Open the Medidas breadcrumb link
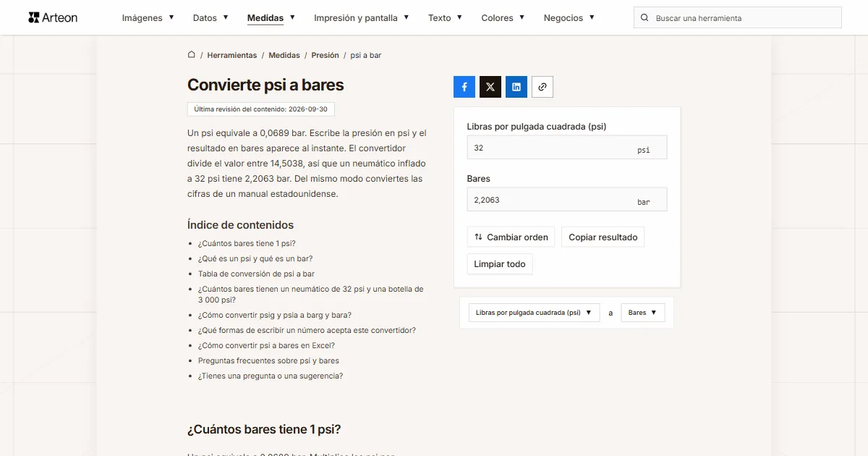 (x=284, y=55)
